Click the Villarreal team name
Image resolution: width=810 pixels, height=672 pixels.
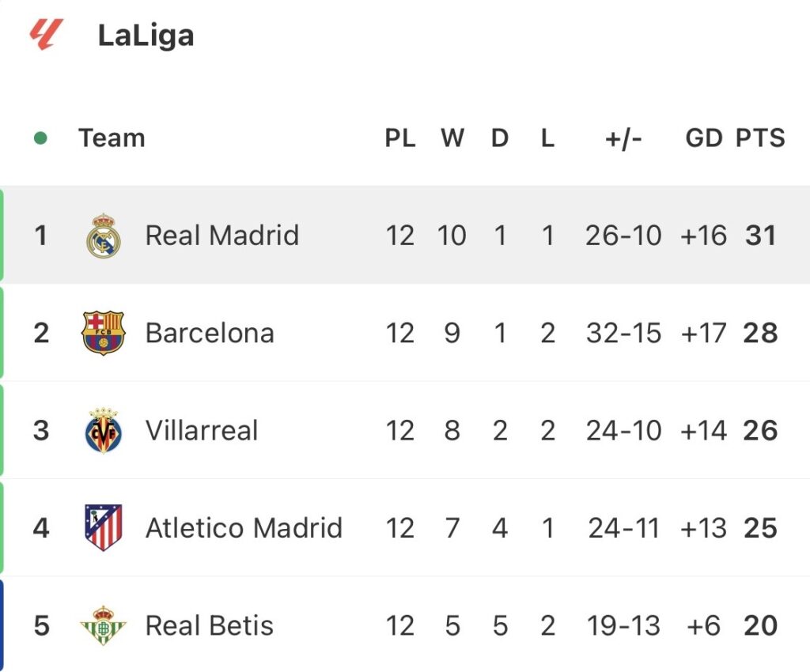point(202,431)
